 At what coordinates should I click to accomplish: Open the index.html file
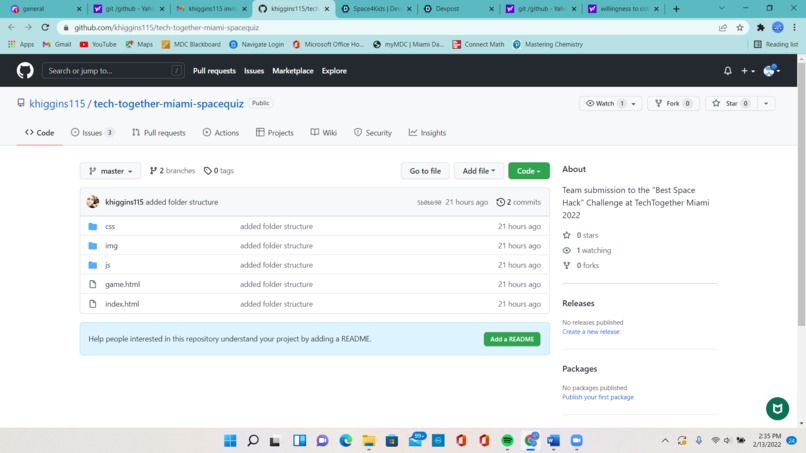tap(122, 304)
